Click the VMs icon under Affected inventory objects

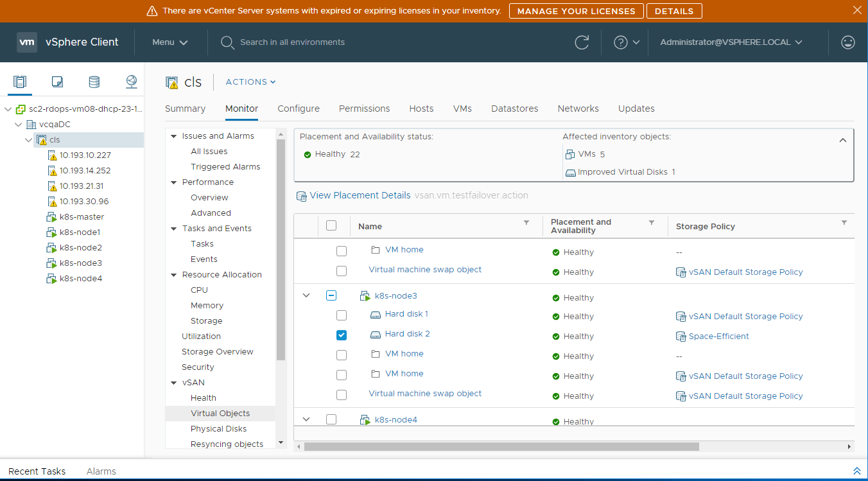click(x=569, y=154)
